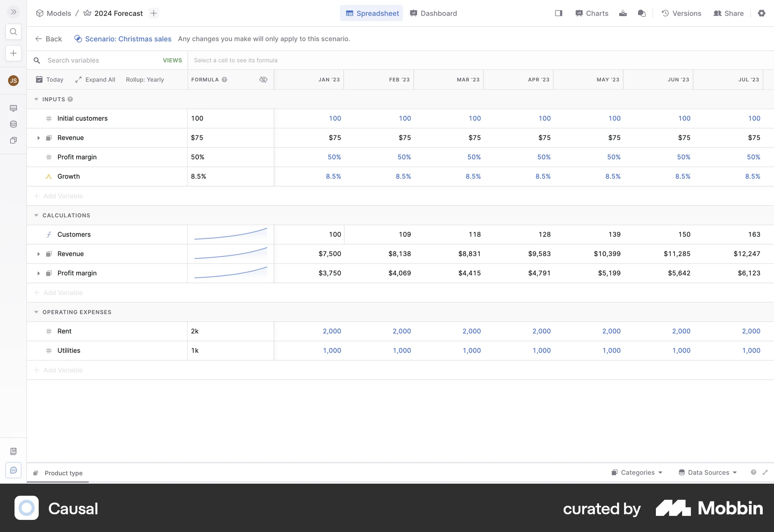Open comments via the speech bubble icon
This screenshot has width=774, height=532.
click(x=641, y=13)
